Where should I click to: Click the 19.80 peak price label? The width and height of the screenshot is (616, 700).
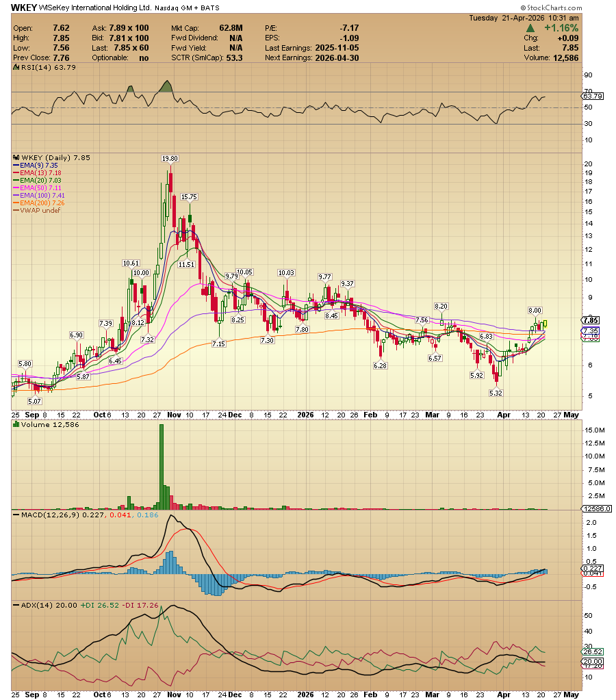click(x=170, y=159)
